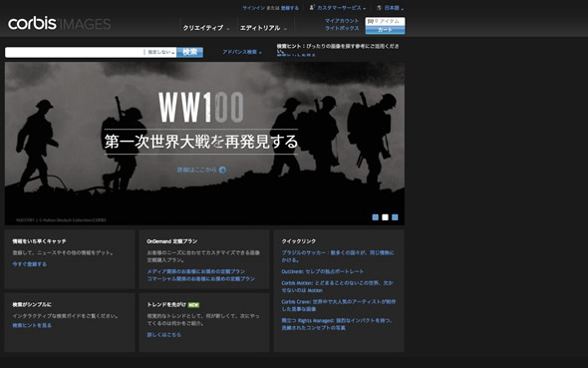This screenshot has width=588, height=368.
Task: Open the ブラジルのサッカー quick link
Action: tap(338, 256)
